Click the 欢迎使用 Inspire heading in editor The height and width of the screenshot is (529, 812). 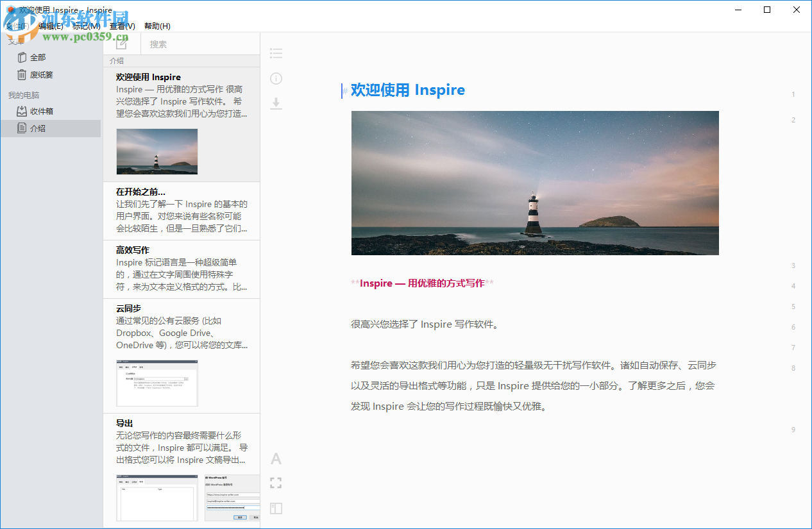point(408,90)
